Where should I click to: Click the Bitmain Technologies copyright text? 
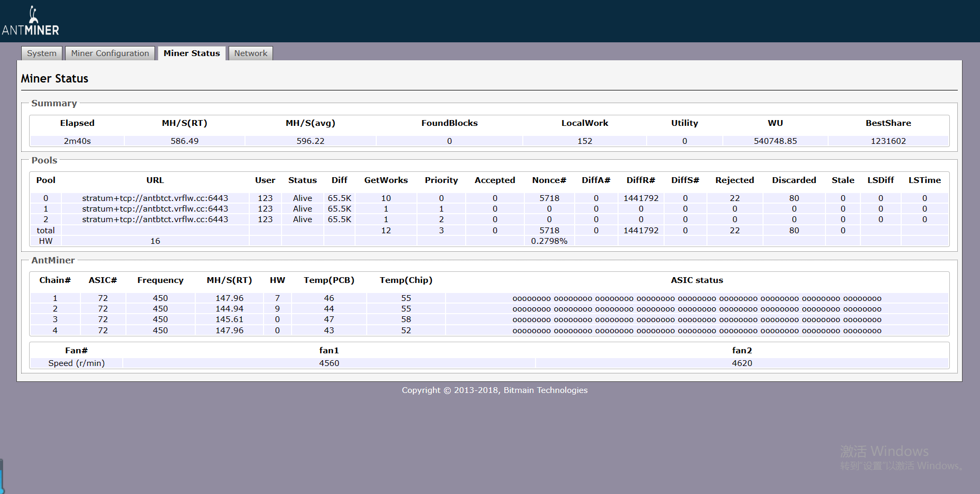[x=494, y=390]
